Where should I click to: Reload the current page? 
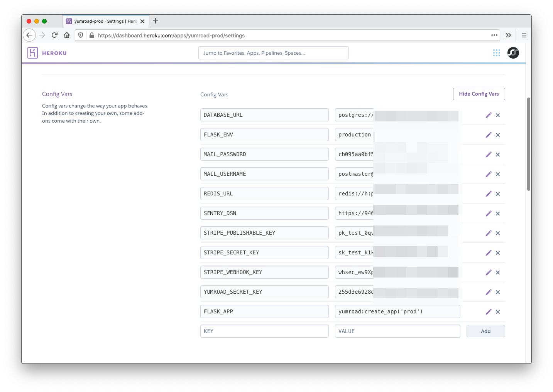pos(54,35)
